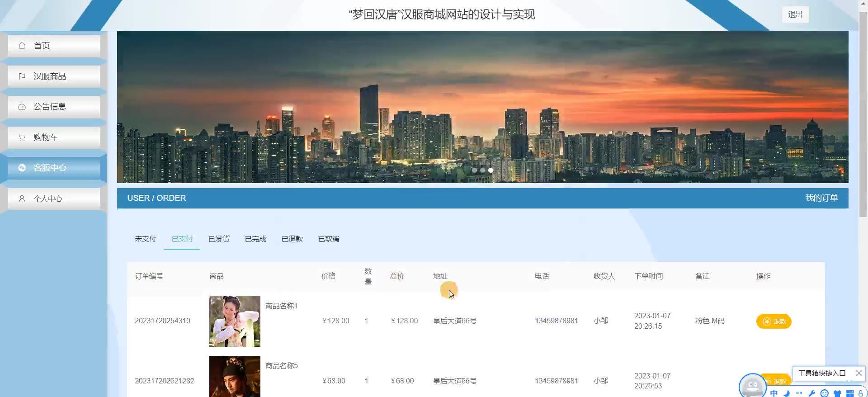This screenshot has width=868, height=397.
Task: Click the 地址 column header
Action: (x=440, y=276)
